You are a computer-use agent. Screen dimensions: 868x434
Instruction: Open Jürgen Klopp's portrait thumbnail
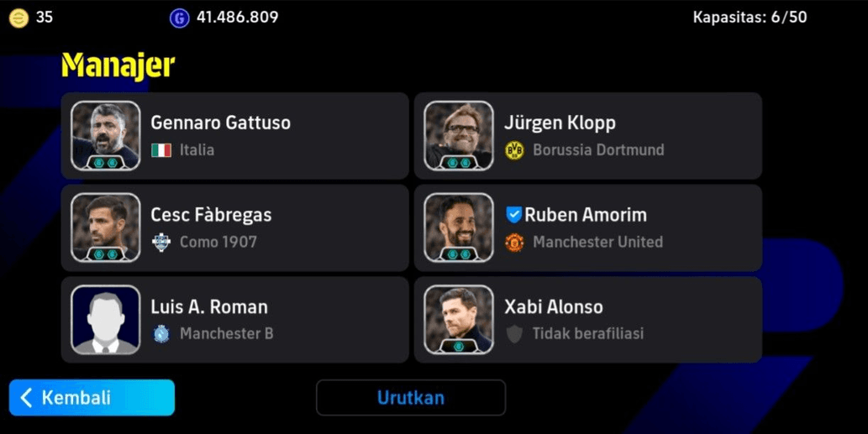458,135
